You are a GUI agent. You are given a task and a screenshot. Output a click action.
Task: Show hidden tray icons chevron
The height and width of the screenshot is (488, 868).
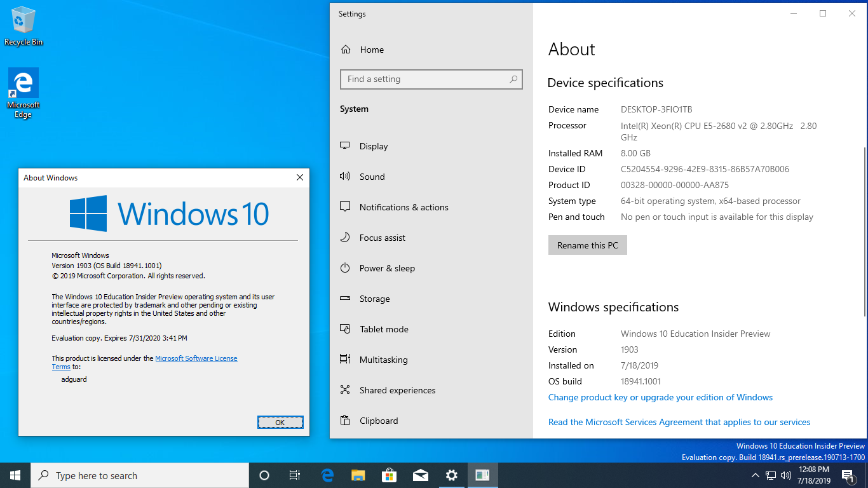(756, 475)
